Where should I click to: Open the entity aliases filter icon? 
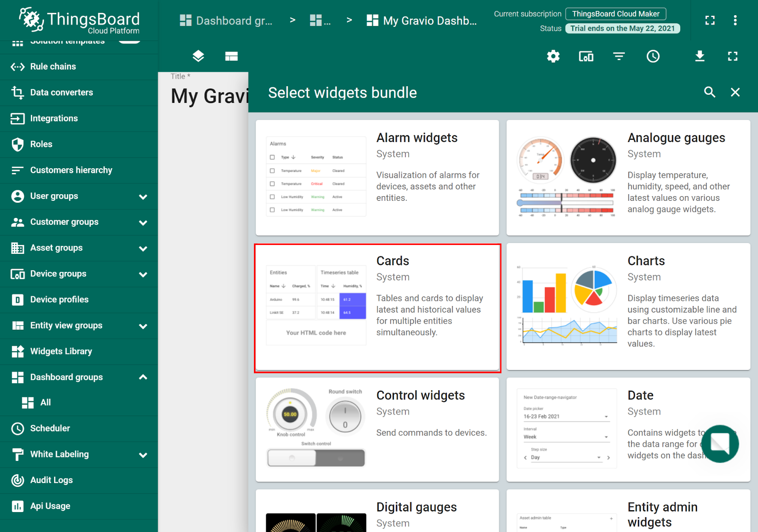tap(619, 56)
